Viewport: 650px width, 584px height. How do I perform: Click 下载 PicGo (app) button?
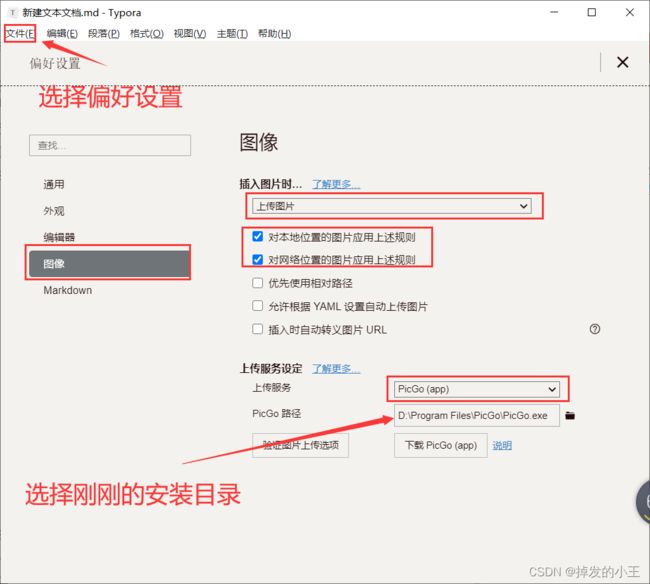(441, 445)
